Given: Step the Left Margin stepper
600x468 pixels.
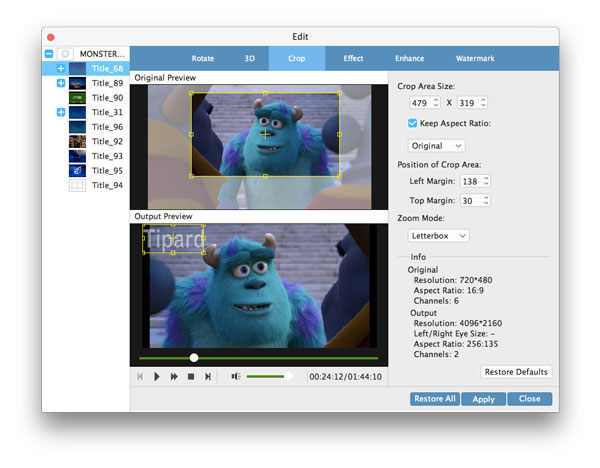Looking at the screenshot, I should (486, 181).
